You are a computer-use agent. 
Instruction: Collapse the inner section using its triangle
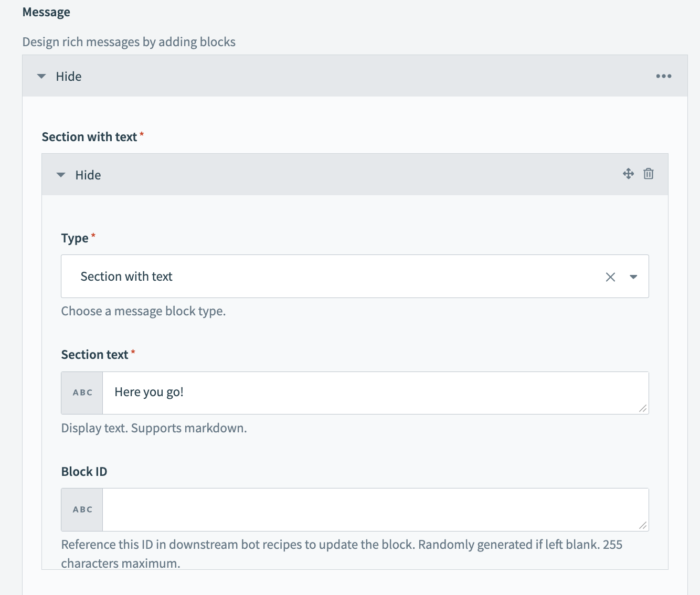pos(61,175)
